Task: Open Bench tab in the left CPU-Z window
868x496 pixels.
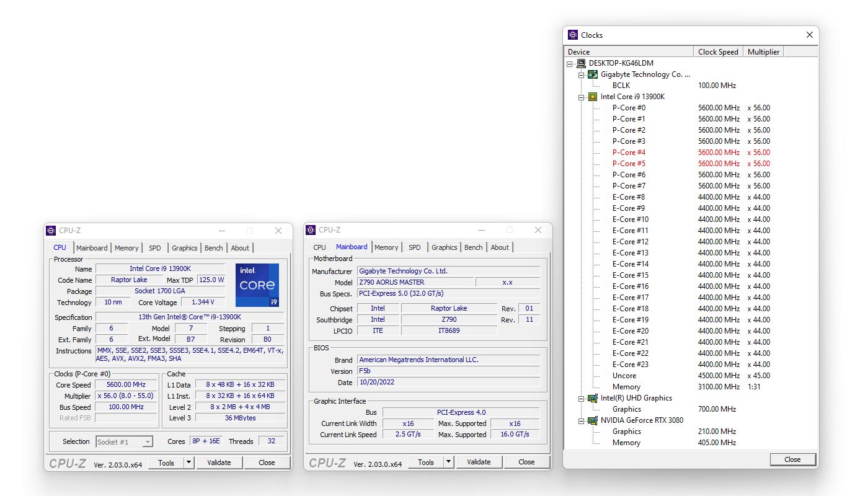Action: 214,248
